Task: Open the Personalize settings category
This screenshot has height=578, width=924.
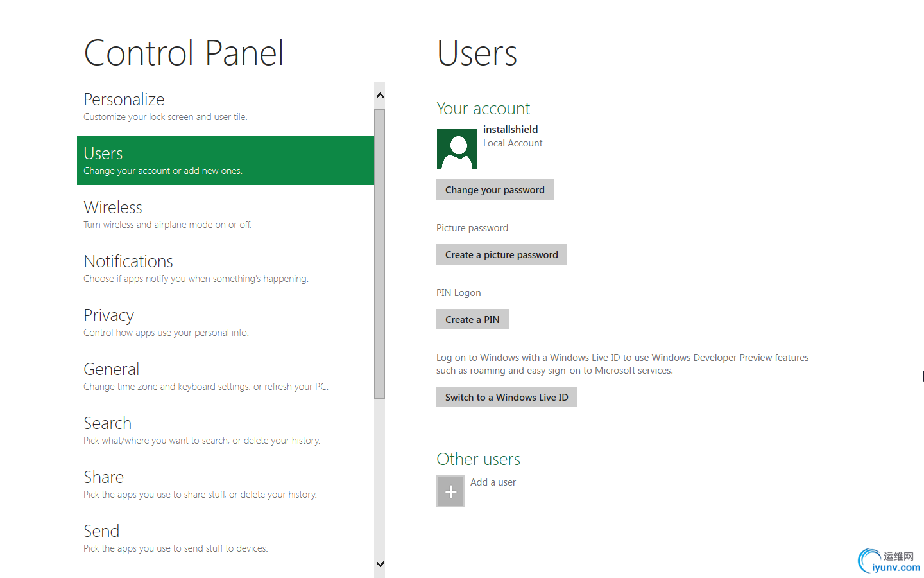Action: (x=225, y=107)
